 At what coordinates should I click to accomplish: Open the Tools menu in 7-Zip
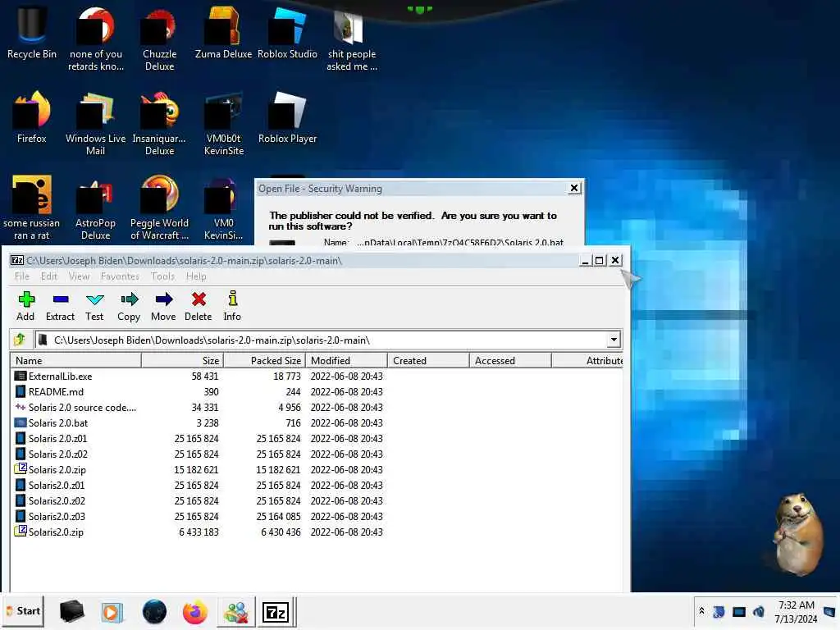click(163, 276)
